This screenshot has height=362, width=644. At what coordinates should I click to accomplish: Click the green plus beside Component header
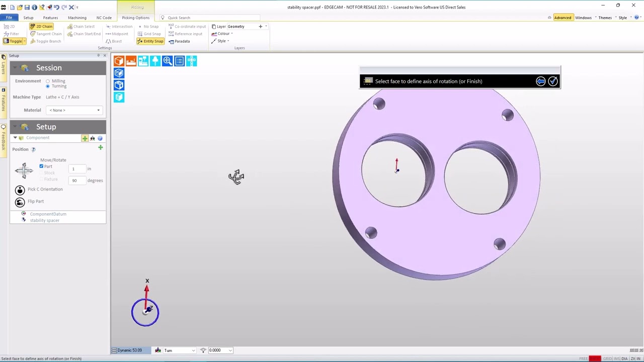point(85,138)
